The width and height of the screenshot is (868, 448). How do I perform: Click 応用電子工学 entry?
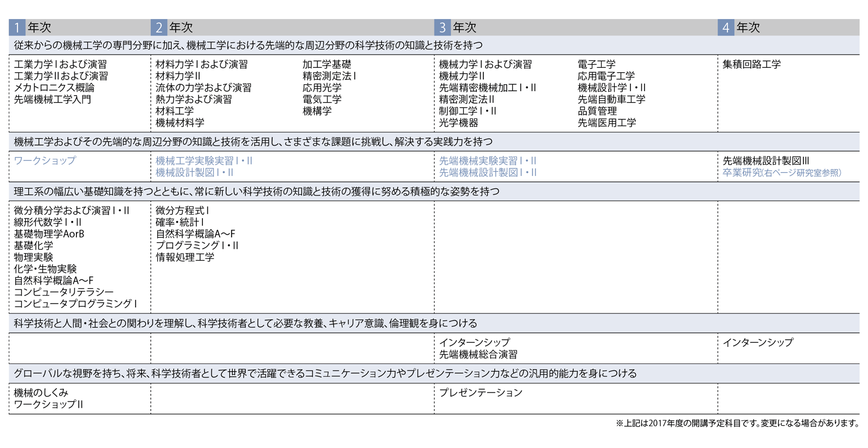click(606, 76)
